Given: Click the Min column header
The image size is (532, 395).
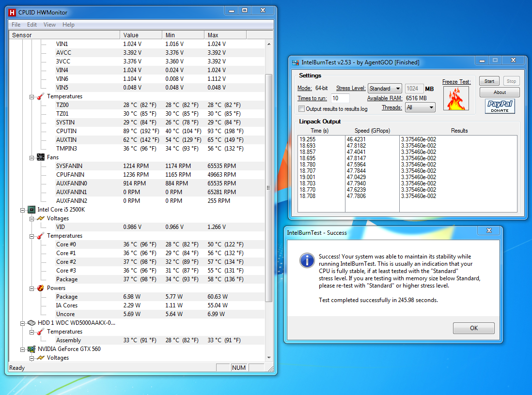Looking at the screenshot, I should [183, 35].
